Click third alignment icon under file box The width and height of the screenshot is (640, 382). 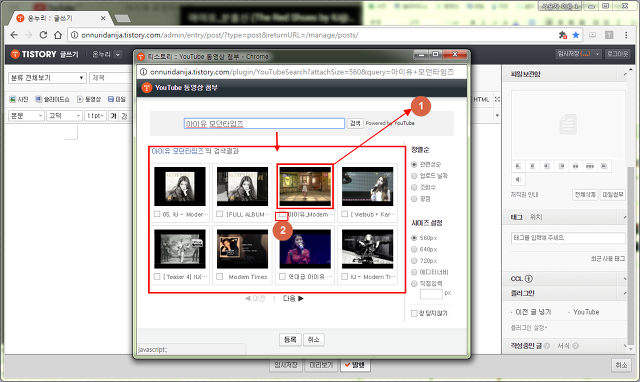pyautogui.click(x=547, y=166)
